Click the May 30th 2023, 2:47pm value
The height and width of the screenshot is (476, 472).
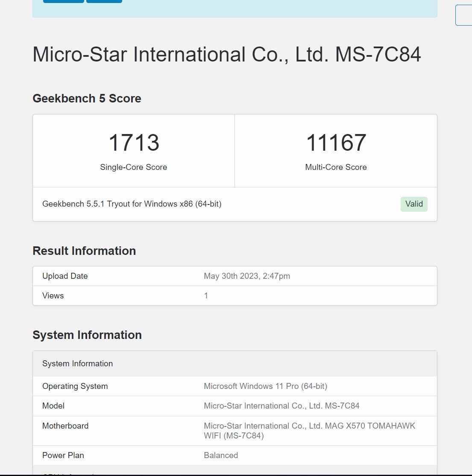pos(247,276)
